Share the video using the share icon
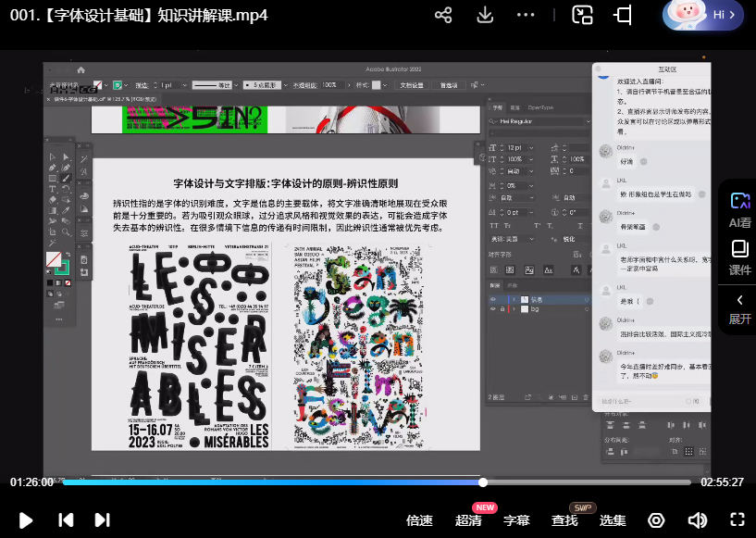Viewport: 756px width, 538px height. coord(443,15)
